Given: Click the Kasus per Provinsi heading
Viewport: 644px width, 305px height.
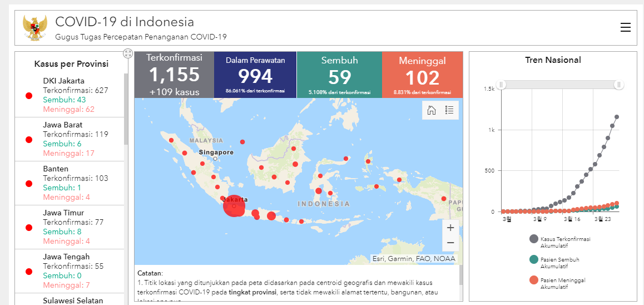Looking at the screenshot, I should coord(71,64).
